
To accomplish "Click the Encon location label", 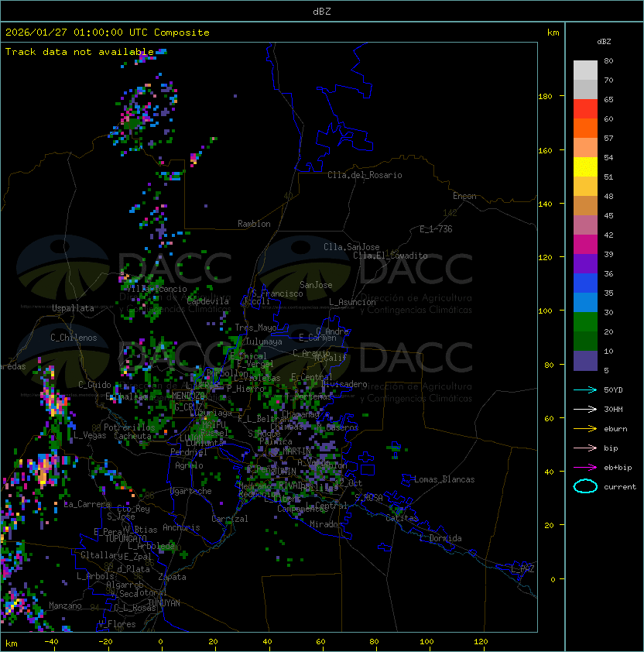I will pos(464,196).
